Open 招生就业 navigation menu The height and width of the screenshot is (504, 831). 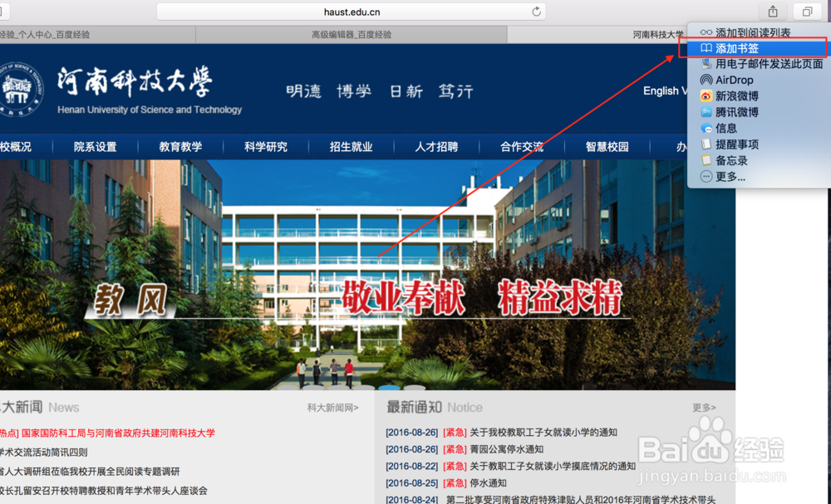pyautogui.click(x=351, y=147)
